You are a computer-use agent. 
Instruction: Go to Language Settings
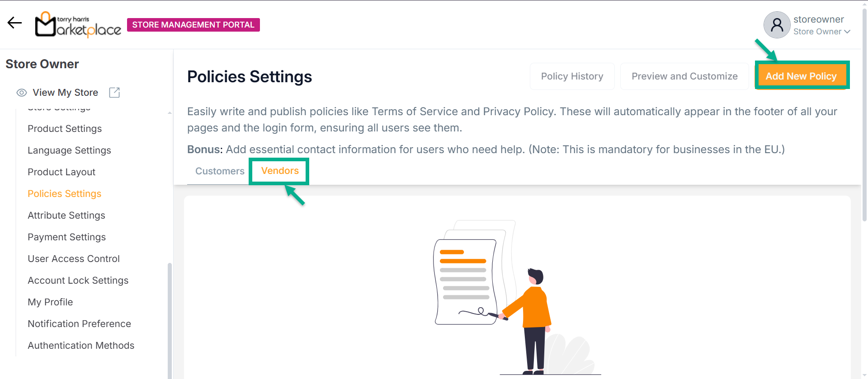69,150
